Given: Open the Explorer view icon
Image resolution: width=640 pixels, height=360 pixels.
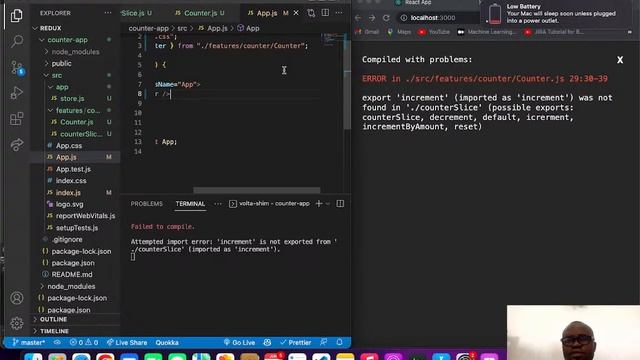Looking at the screenshot, I should click(16, 16).
